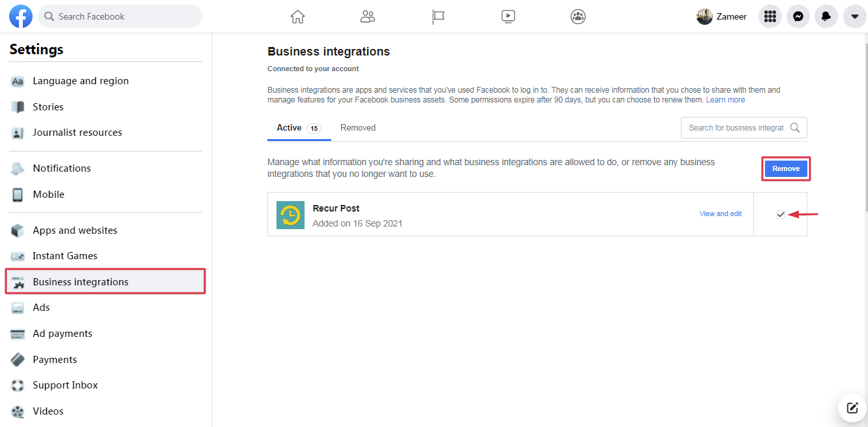This screenshot has width=868, height=427.
Task: Open the Watch video icon
Action: tap(509, 16)
